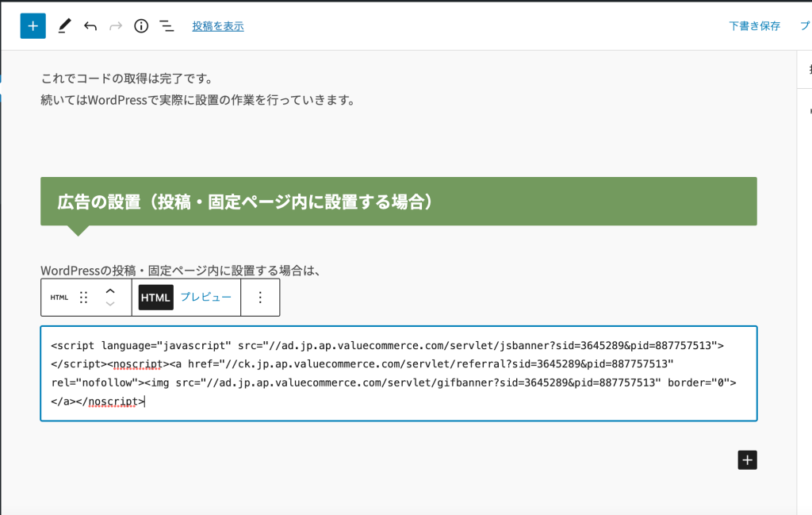
Task: Click the paragraph これでコードの取得は完了です
Action: pyautogui.click(x=128, y=79)
